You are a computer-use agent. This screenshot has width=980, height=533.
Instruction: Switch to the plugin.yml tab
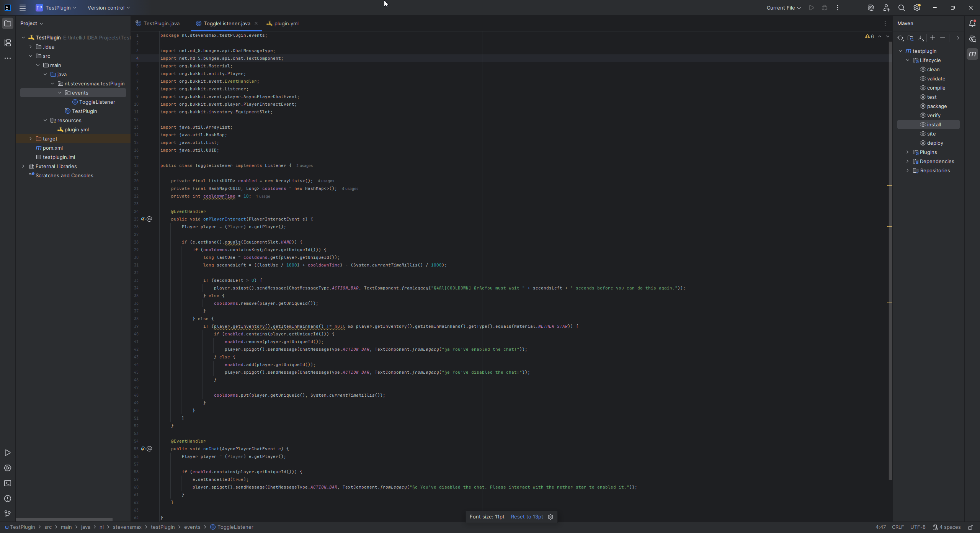click(x=286, y=23)
